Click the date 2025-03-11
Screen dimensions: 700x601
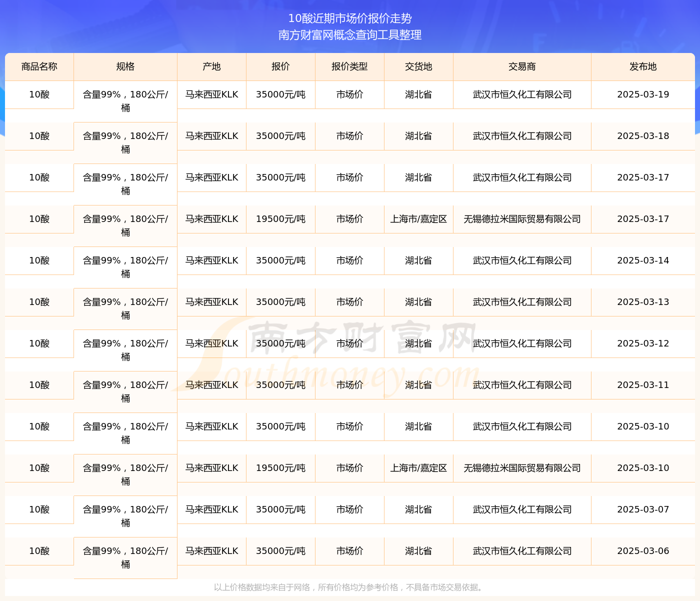[x=643, y=385]
